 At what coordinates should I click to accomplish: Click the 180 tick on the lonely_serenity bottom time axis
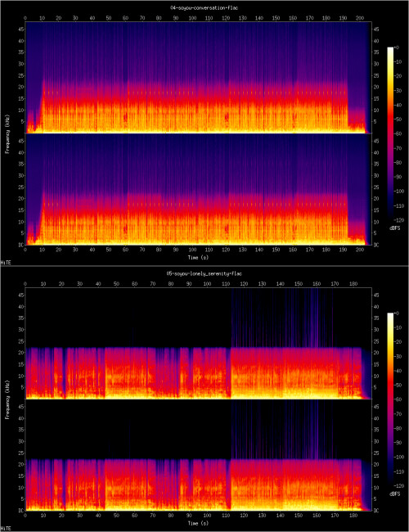click(353, 516)
